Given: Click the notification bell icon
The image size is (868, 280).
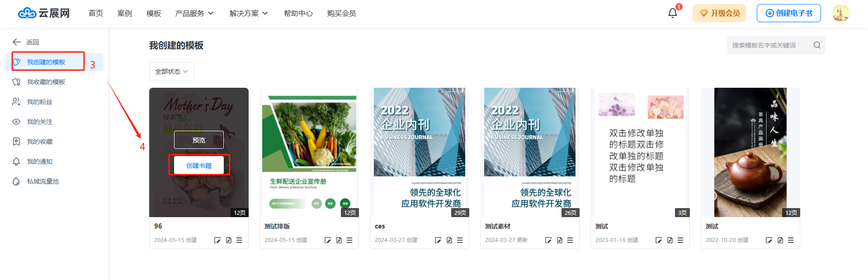Looking at the screenshot, I should (x=672, y=13).
